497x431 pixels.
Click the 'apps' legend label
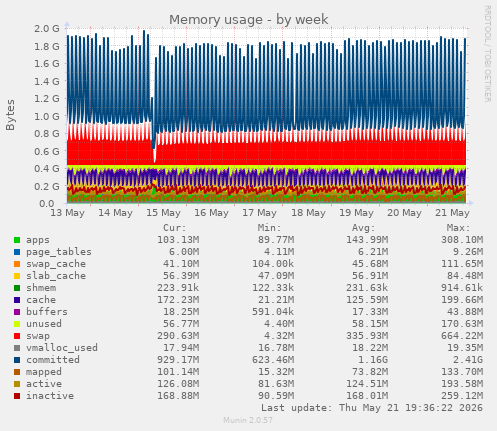click(38, 240)
